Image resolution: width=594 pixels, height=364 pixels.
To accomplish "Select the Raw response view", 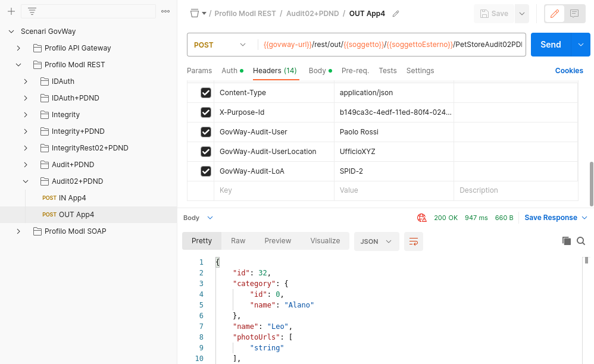I will [238, 241].
